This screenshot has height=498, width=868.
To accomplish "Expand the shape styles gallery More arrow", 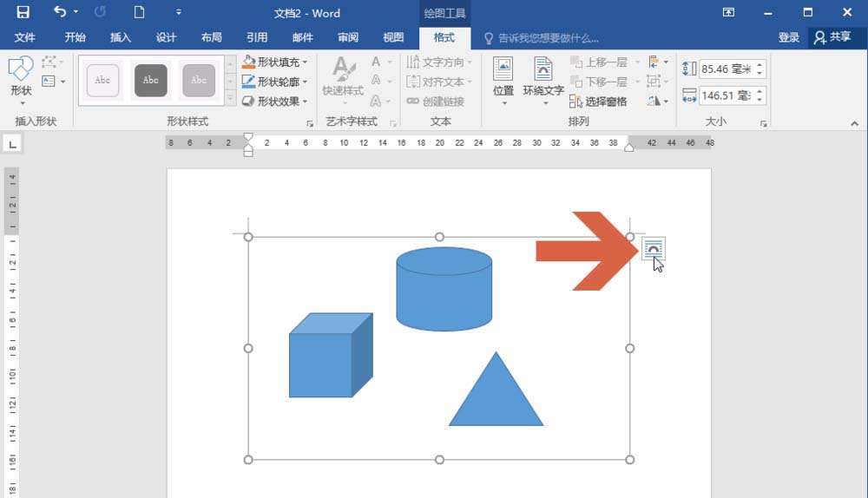I will [230, 99].
